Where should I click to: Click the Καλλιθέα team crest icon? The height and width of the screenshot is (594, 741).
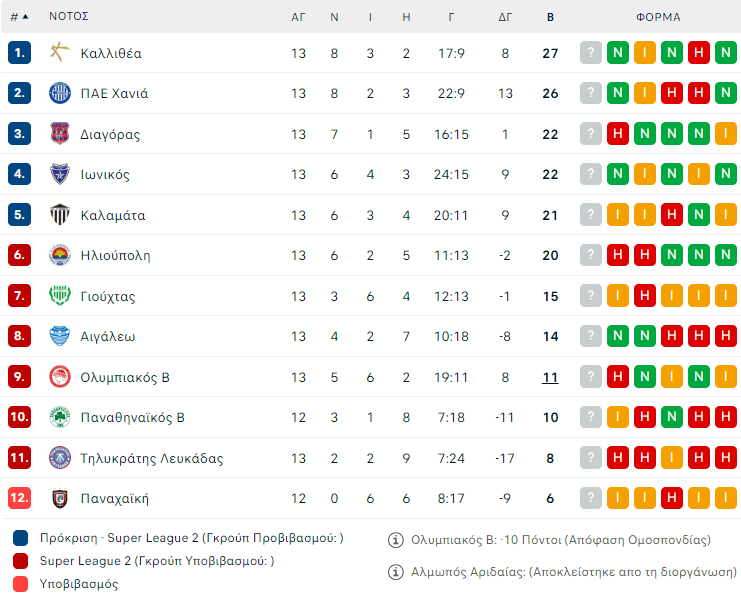coord(60,53)
